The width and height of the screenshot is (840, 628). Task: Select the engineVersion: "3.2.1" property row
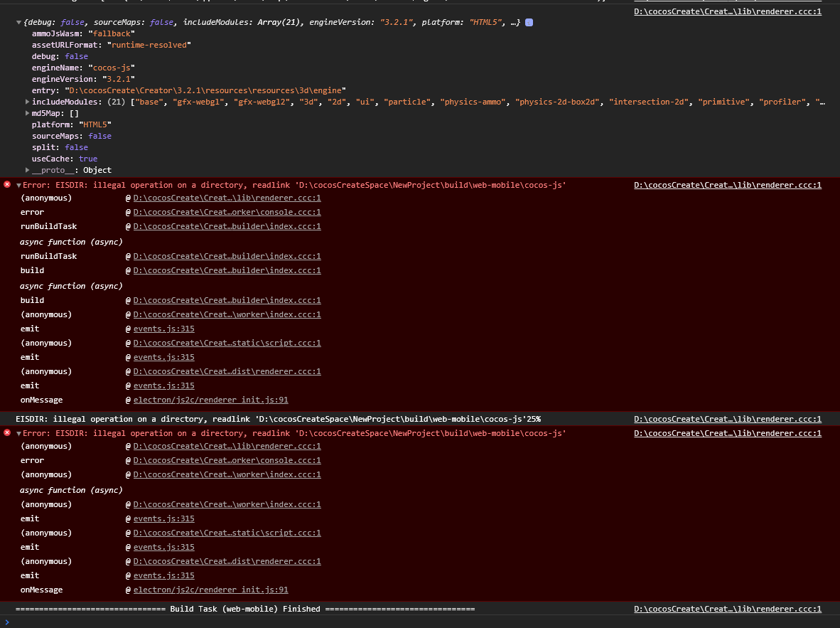tap(83, 80)
